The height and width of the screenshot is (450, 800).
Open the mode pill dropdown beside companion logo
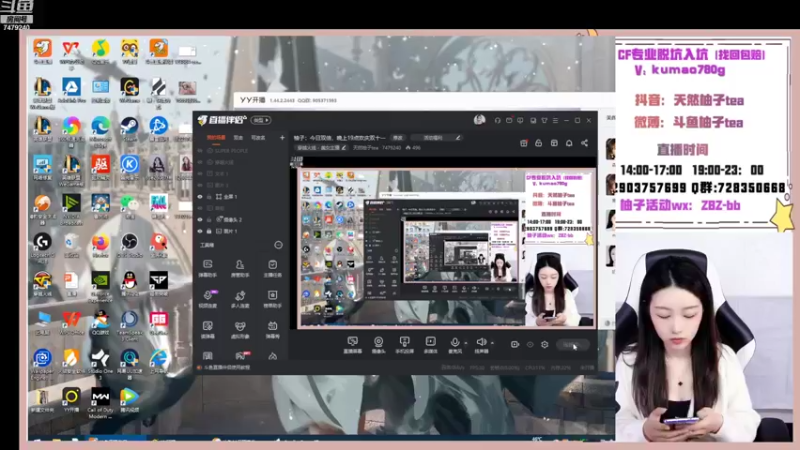(261, 120)
